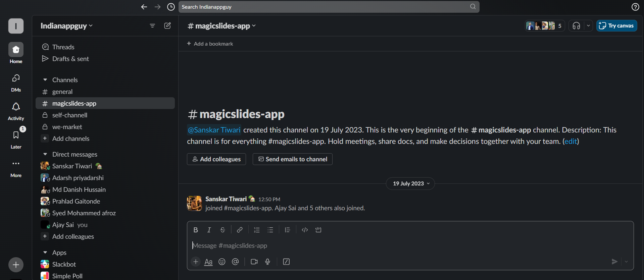Insert a link with the link icon
Viewport: 644px width, 280px height.
pyautogui.click(x=240, y=230)
